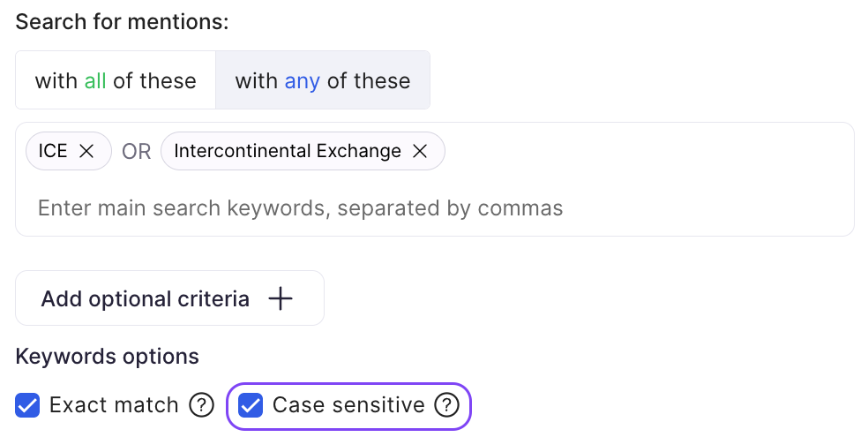
Task: Click the Keywords options section heading
Action: pos(107,357)
